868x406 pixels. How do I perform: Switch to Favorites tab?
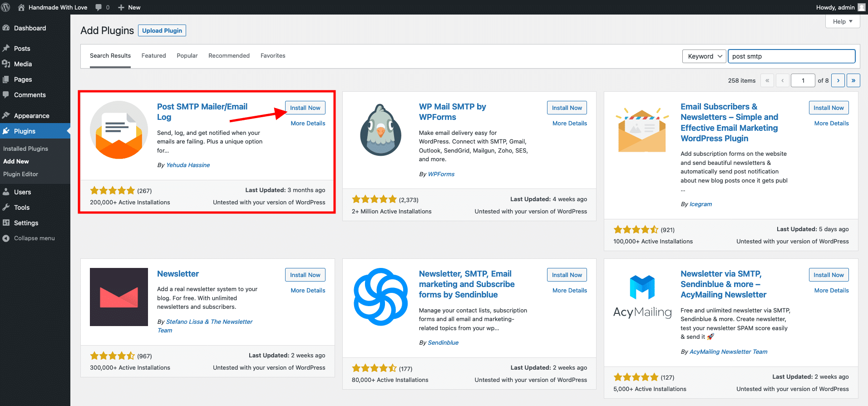tap(273, 56)
